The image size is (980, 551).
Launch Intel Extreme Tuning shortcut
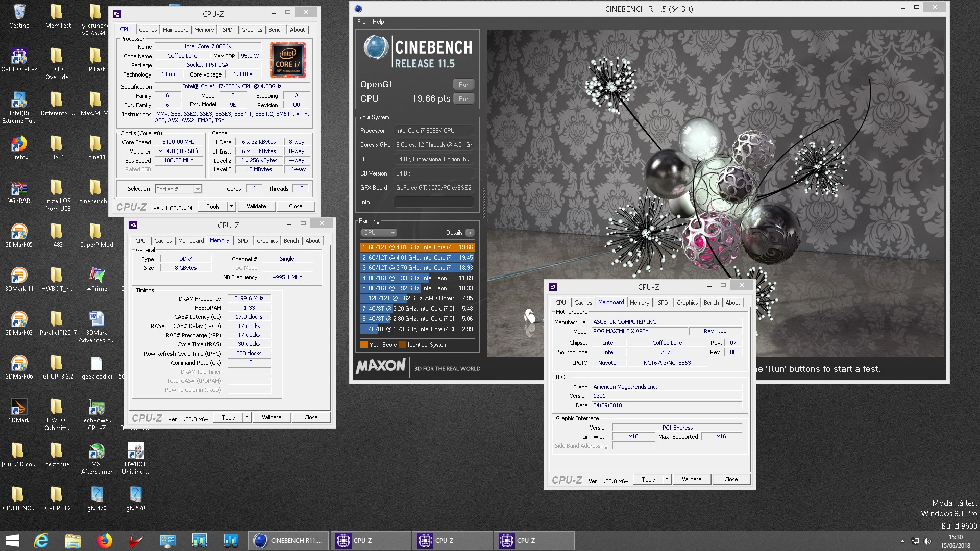coord(19,107)
